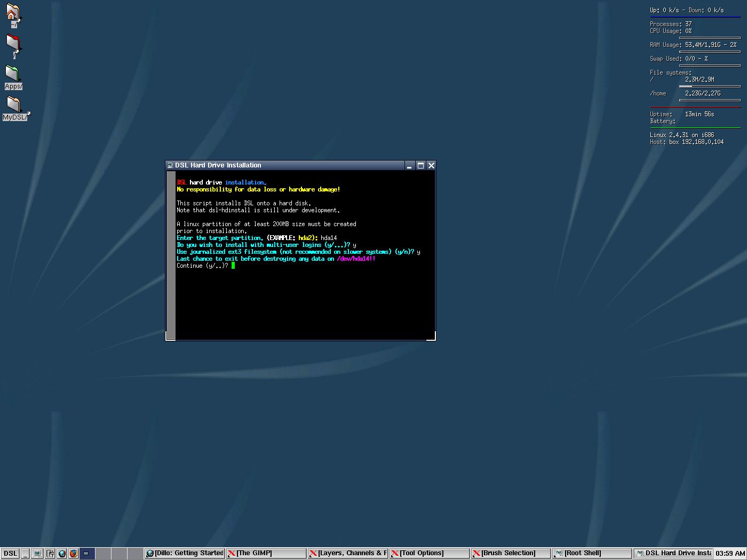
Task: Click the 'Enter the target partition' prompt line
Action: [x=257, y=238]
